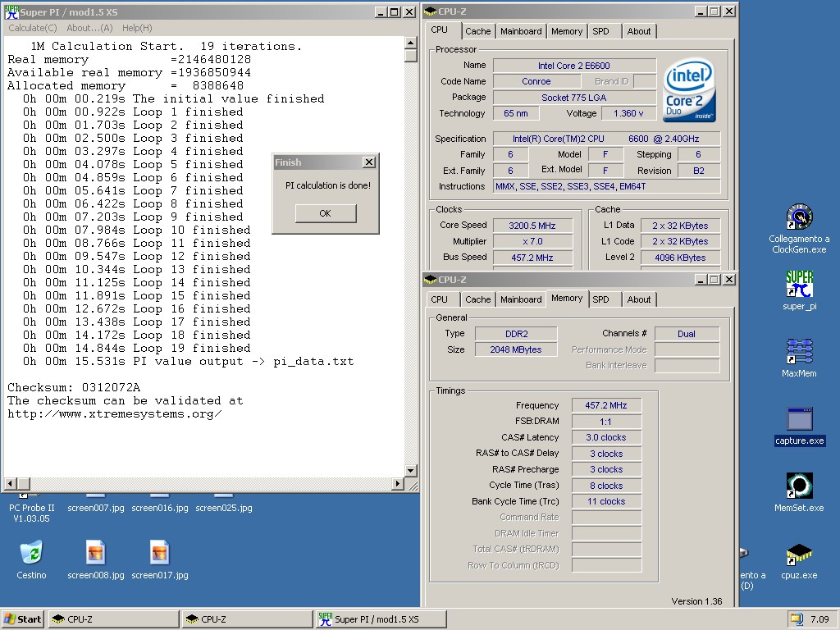Click the top CPU-Z window title icon
Screen dimensions: 840x630
431,11
